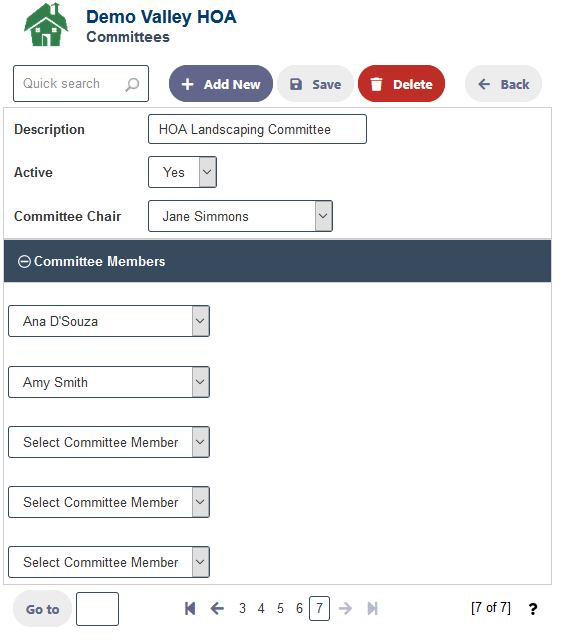Image resolution: width=563 pixels, height=643 pixels.
Task: Click the magnifier icon in quick search
Action: pyautogui.click(x=132, y=84)
